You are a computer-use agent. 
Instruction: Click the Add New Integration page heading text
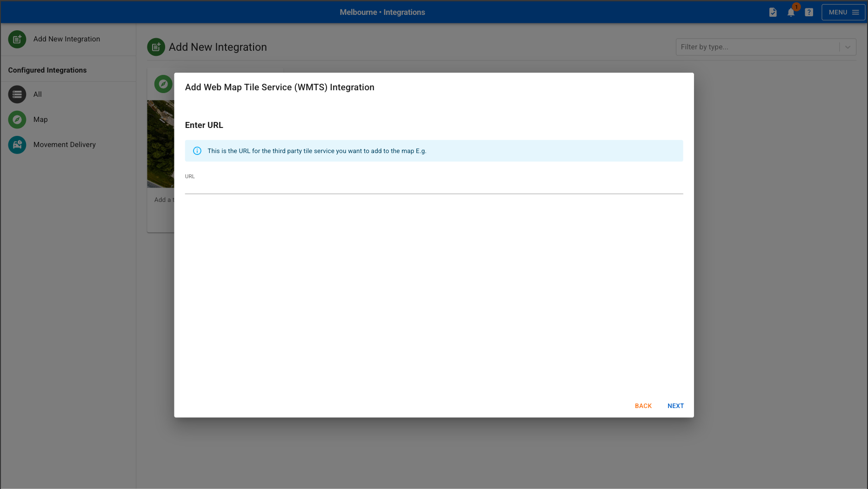pos(218,47)
